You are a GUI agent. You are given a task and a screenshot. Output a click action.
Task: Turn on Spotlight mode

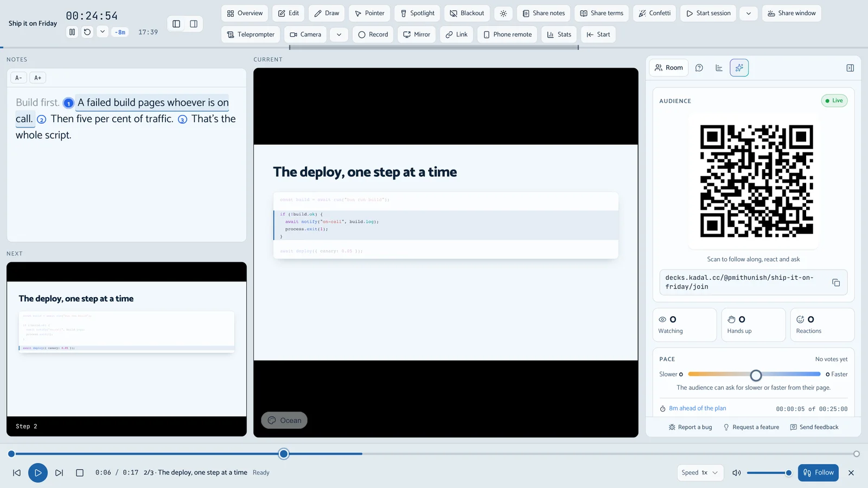[417, 13]
